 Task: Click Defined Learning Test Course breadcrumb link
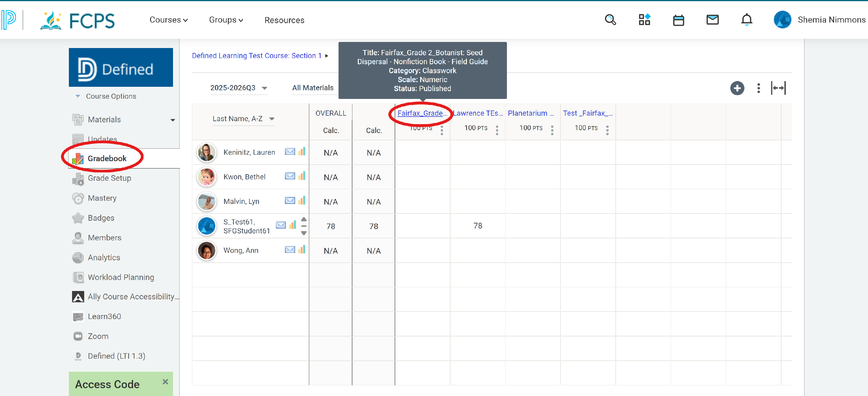256,56
